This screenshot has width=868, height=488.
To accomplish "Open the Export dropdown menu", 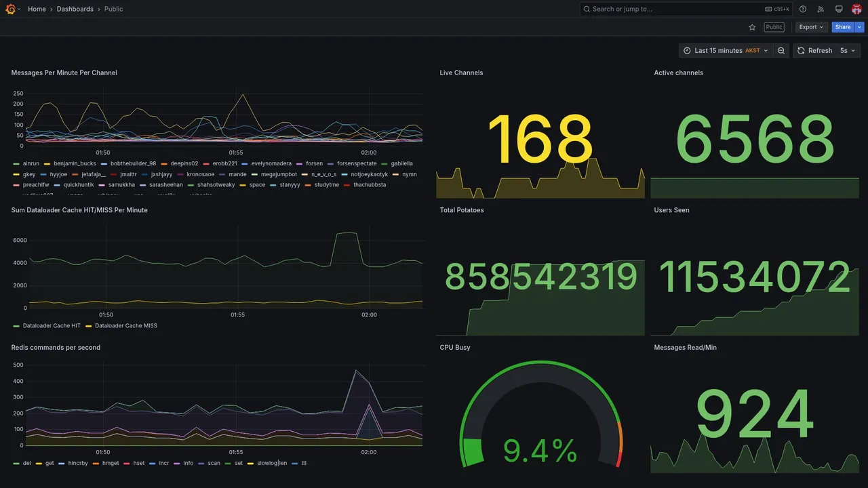I will 811,27.
